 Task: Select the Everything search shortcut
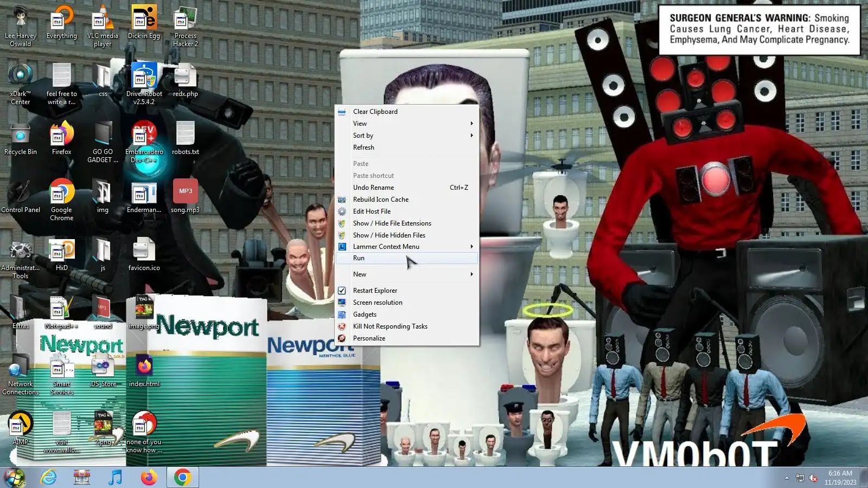coord(62,23)
